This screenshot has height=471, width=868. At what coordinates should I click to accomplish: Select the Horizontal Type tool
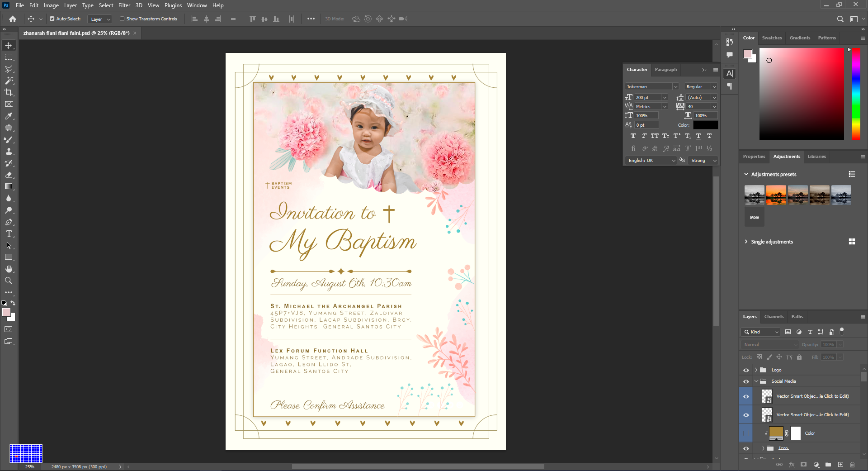9,233
